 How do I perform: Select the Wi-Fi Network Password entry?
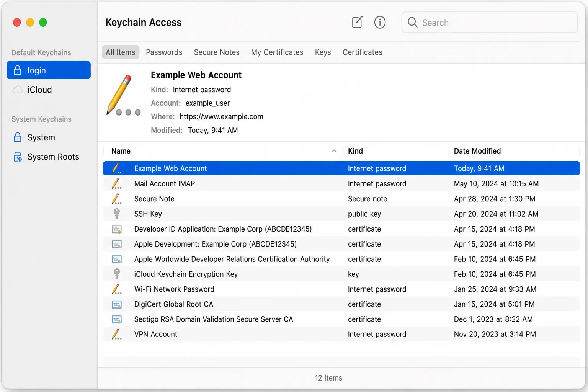(174, 289)
